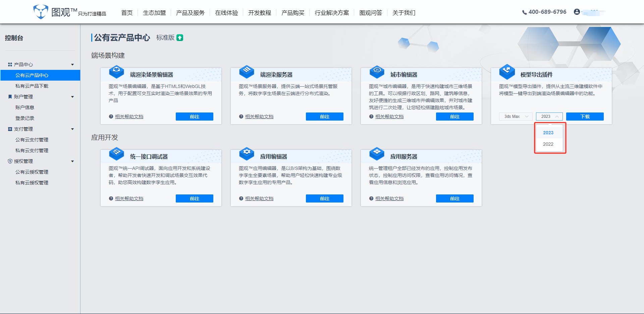Select 2023 in the version list
This screenshot has height=314, width=644.
(x=548, y=133)
